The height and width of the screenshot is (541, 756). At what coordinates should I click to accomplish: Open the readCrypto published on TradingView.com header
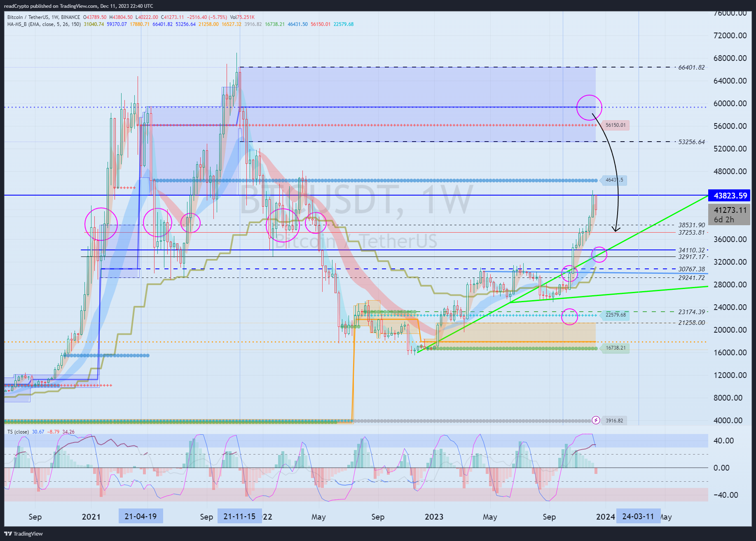(x=78, y=6)
